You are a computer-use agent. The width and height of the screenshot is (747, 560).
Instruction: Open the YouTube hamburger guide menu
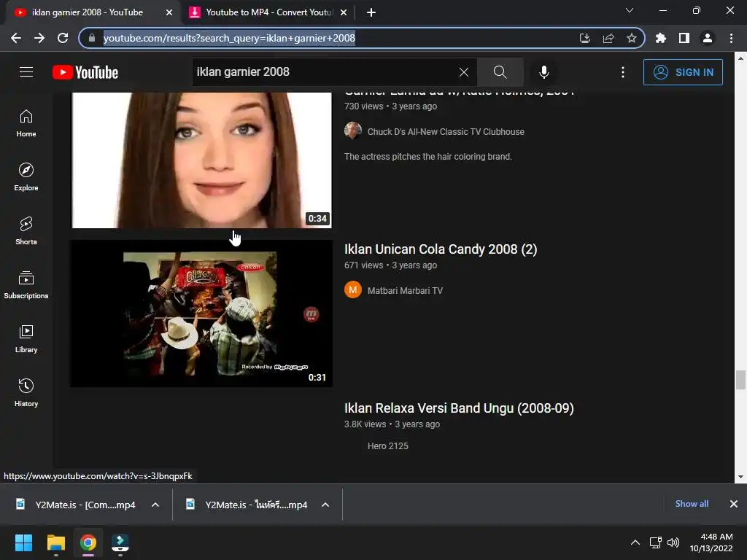[26, 72]
